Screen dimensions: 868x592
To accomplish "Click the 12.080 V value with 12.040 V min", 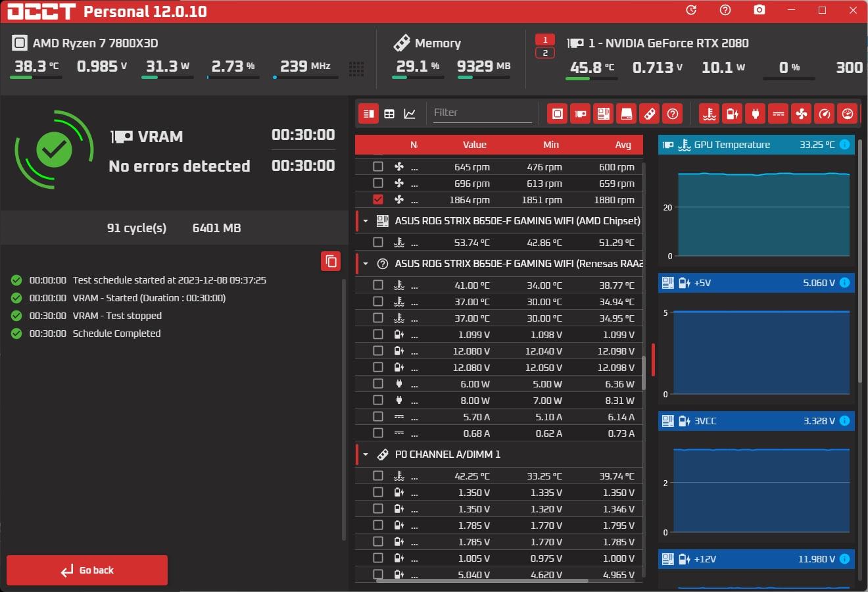I will 471,351.
